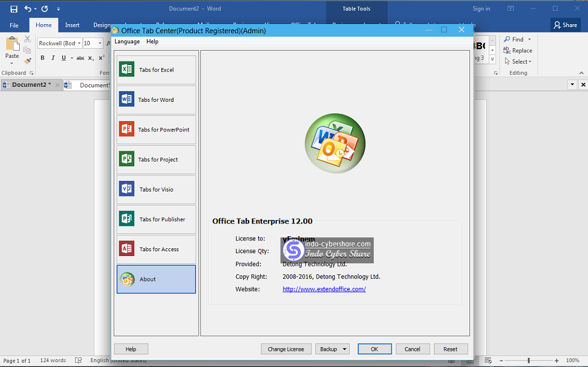The height and width of the screenshot is (367, 588).
Task: Expand the Underline style arrow
Action: (72, 58)
